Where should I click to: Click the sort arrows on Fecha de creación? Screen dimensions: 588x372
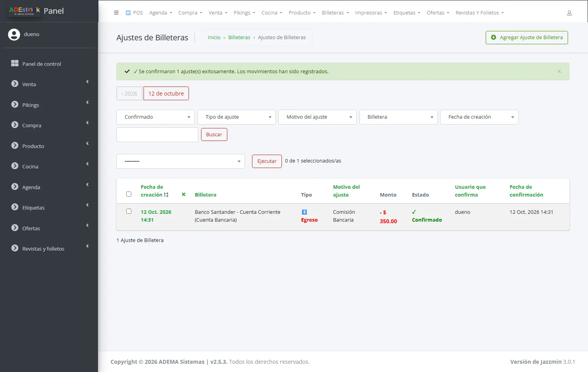[166, 195]
